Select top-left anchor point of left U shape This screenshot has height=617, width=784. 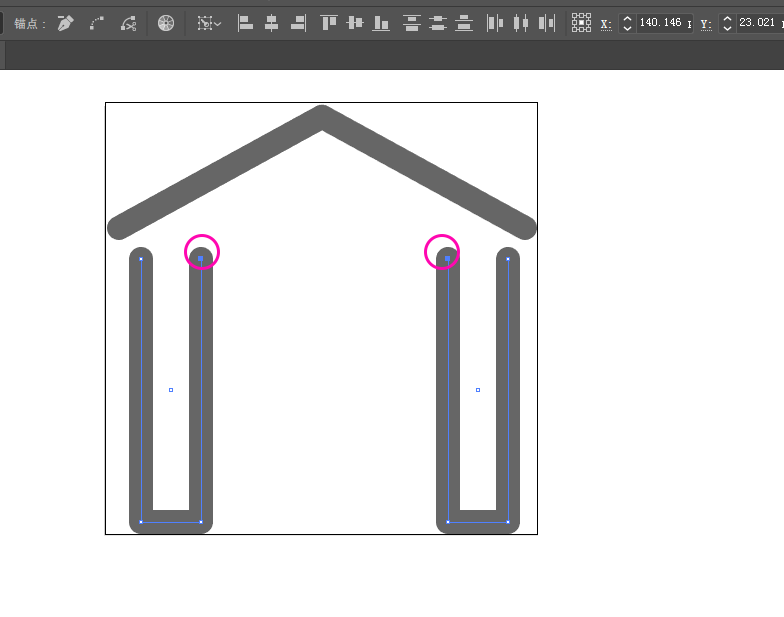tap(141, 259)
